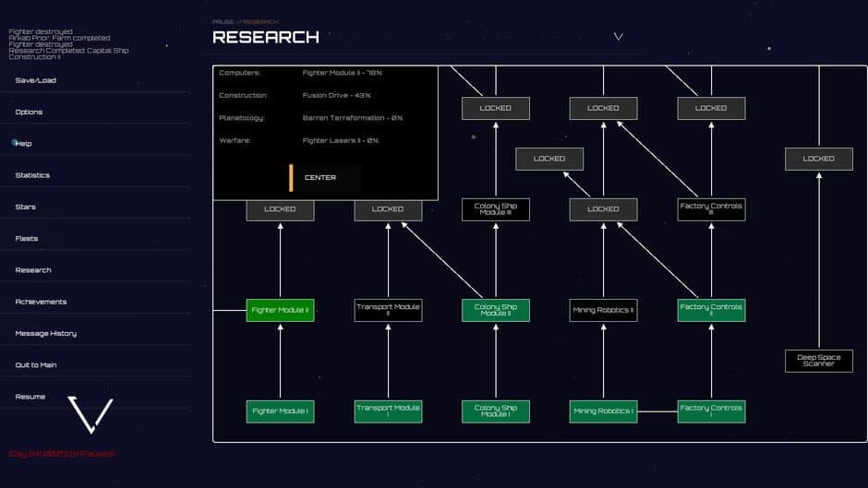
Task: Go to the Fleets menu entry
Action: [x=27, y=239]
